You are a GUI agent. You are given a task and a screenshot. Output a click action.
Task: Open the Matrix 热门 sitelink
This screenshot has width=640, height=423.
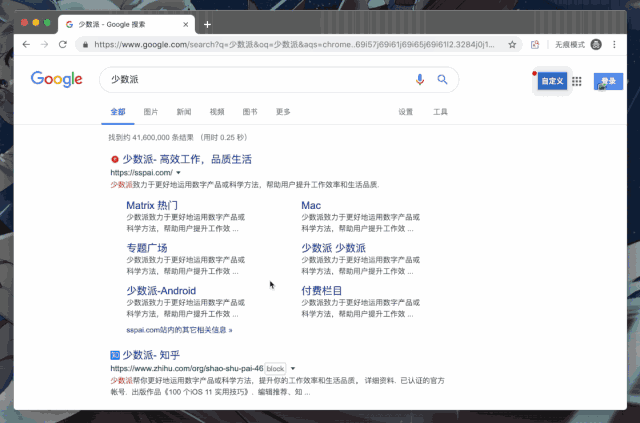click(x=152, y=205)
